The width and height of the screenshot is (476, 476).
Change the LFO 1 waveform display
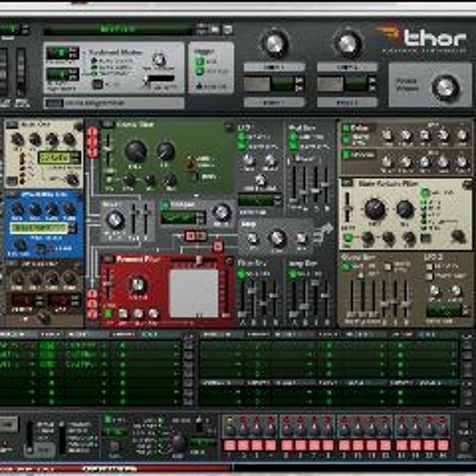tap(256, 200)
